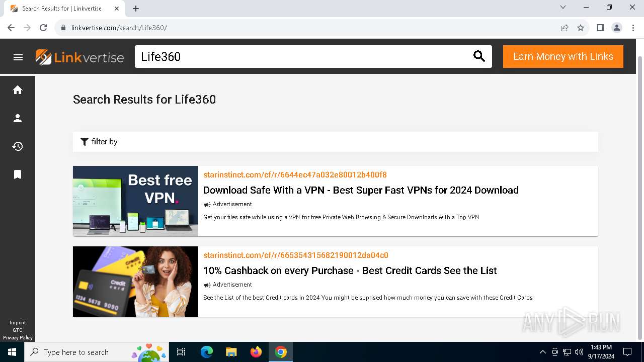Click the browser address bar URL
This screenshot has width=644, height=362.
[x=119, y=28]
